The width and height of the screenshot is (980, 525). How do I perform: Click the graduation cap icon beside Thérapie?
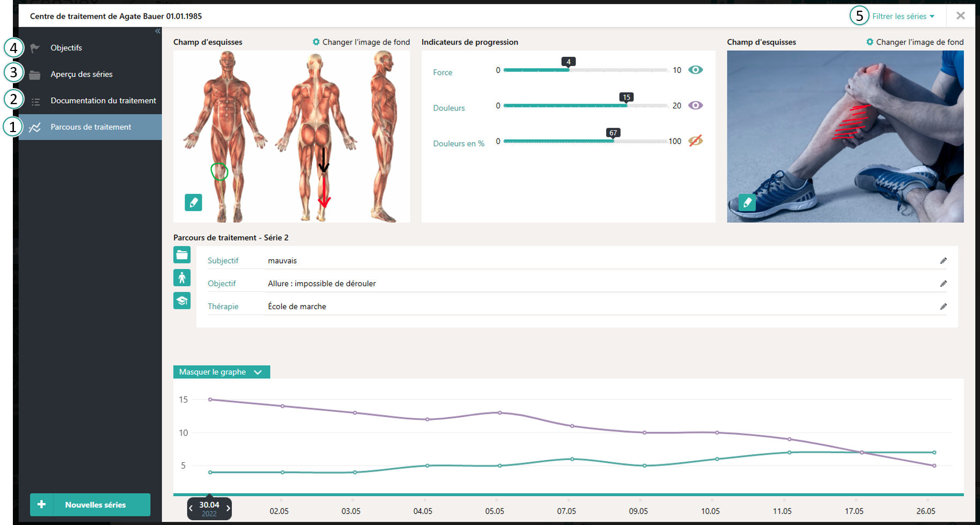(182, 301)
